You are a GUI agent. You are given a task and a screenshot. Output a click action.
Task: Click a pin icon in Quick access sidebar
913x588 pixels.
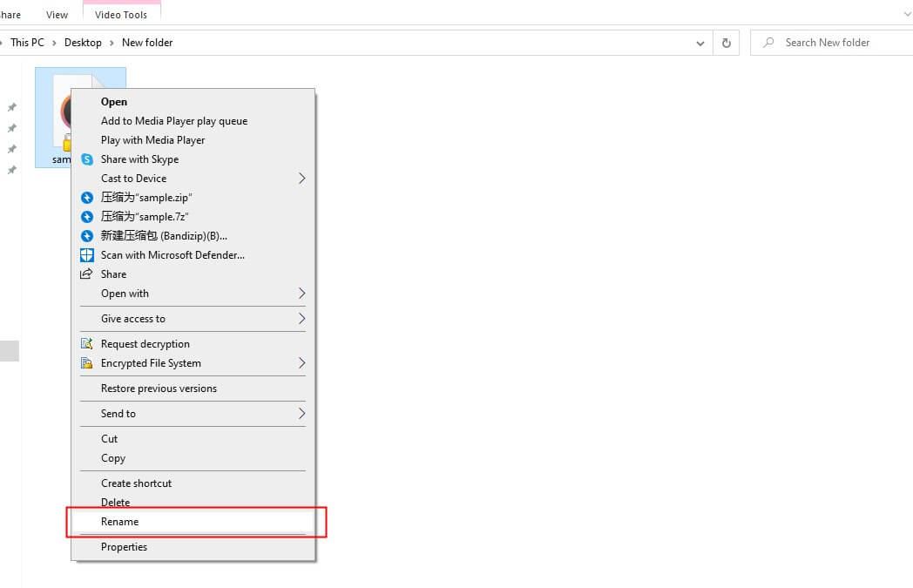tap(12, 106)
